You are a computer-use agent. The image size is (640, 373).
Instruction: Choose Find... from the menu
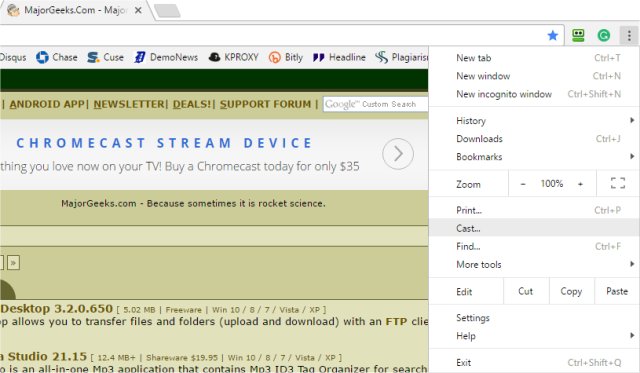pos(534,246)
